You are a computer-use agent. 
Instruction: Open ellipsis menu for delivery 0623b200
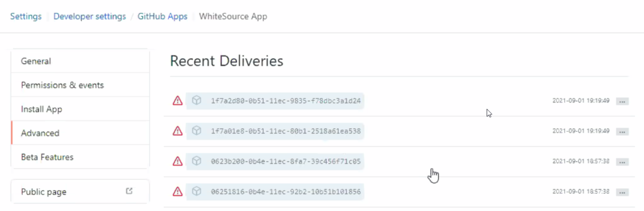pyautogui.click(x=622, y=162)
